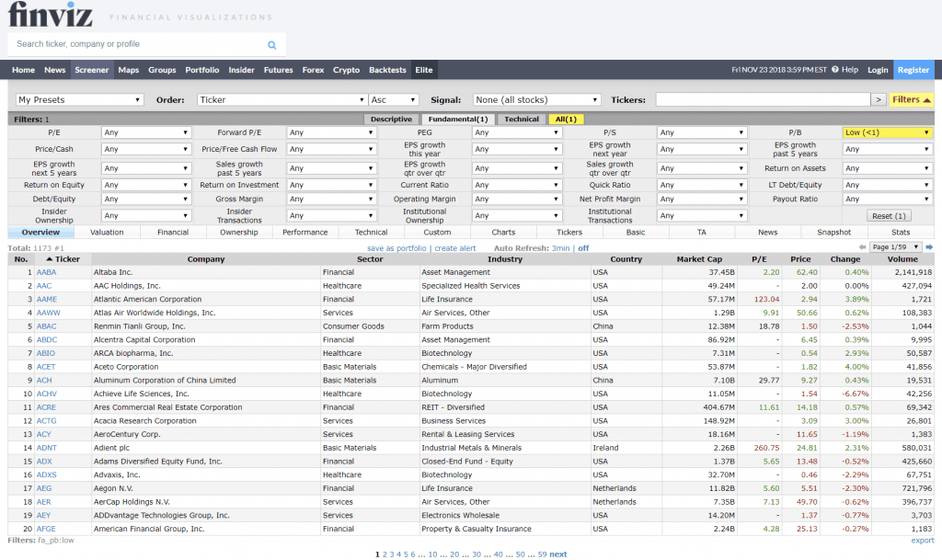Click the Login link

pyautogui.click(x=878, y=70)
